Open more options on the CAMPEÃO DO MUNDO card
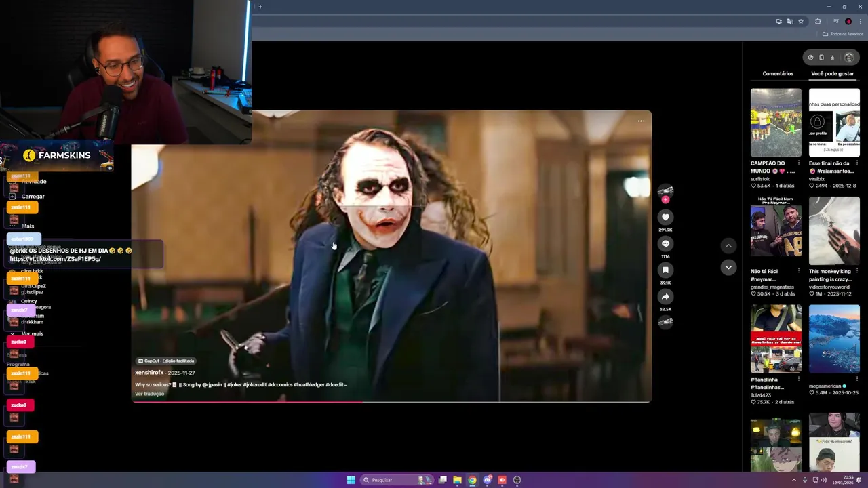The height and width of the screenshot is (488, 868). tap(799, 163)
